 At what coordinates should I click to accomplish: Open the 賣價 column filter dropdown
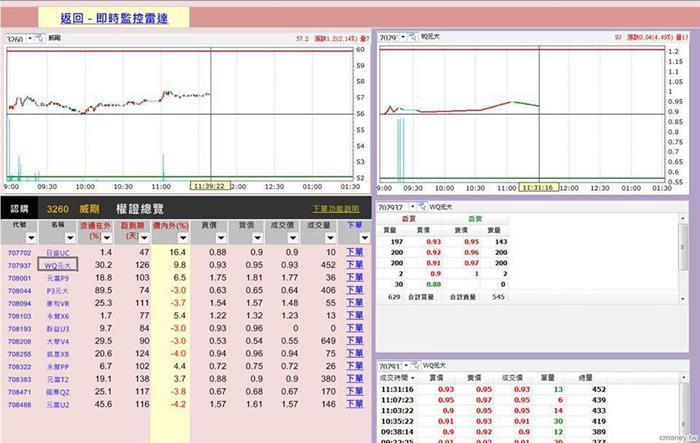pos(257,238)
